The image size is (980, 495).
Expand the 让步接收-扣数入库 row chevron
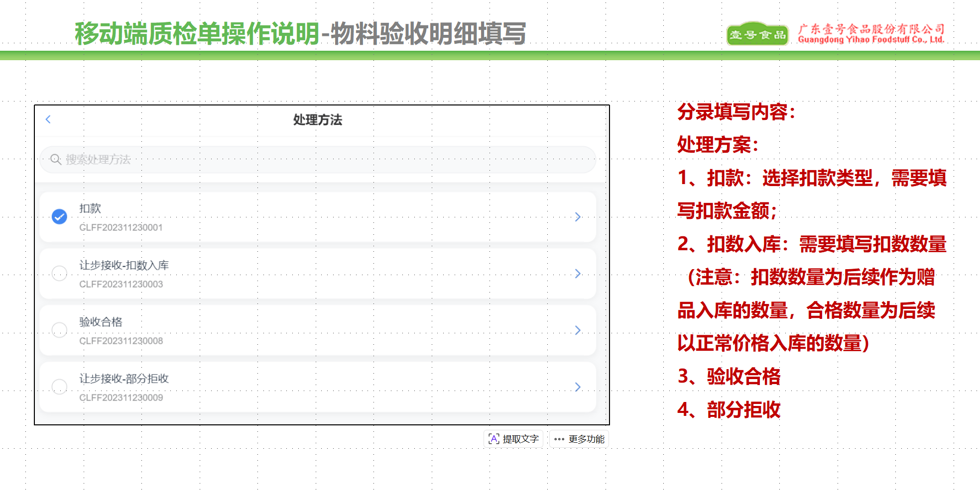[578, 274]
